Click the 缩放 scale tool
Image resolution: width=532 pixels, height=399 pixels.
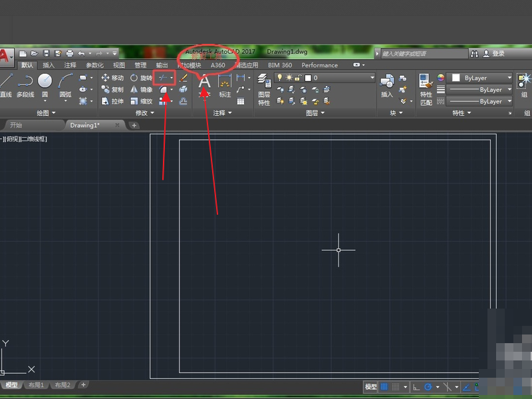click(x=141, y=101)
